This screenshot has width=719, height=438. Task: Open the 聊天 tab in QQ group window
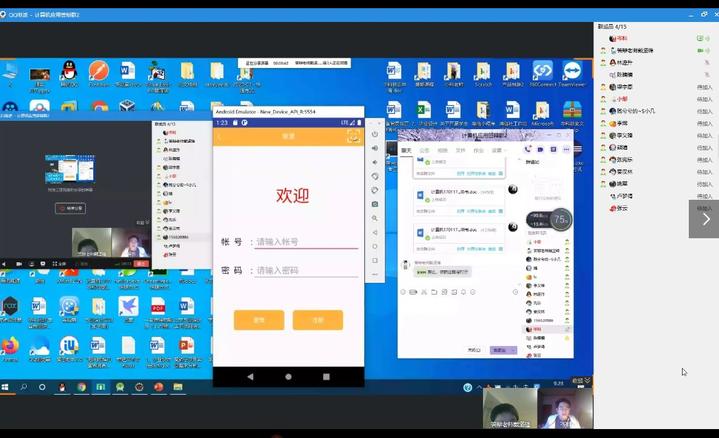406,150
